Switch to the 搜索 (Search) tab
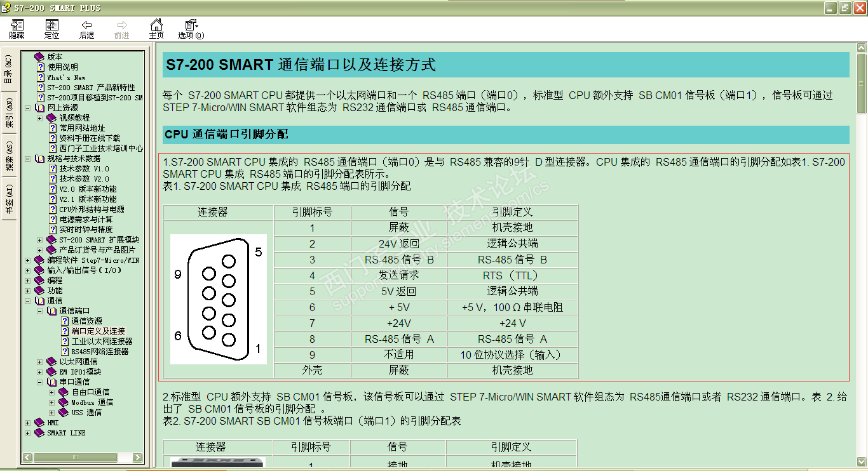Screen dimensions: 868x471 click(8, 156)
